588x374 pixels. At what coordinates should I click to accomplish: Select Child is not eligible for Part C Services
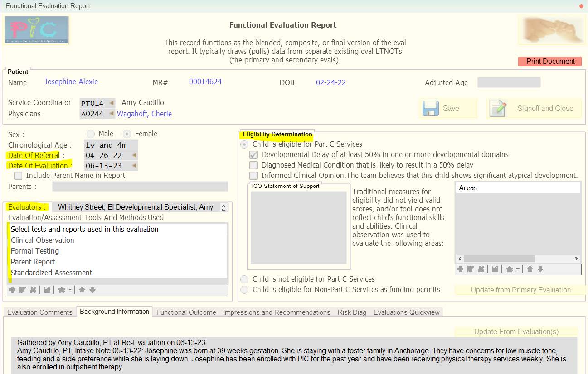click(245, 279)
